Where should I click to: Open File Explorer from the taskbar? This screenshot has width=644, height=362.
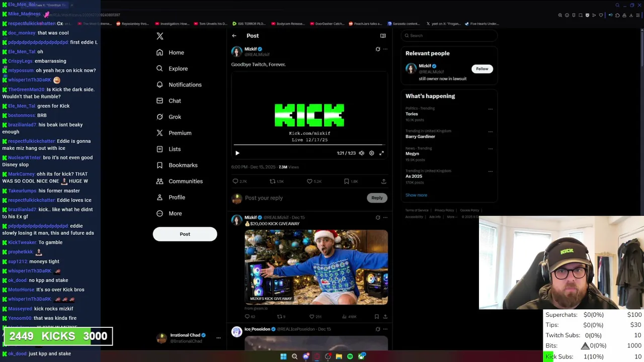339,356
